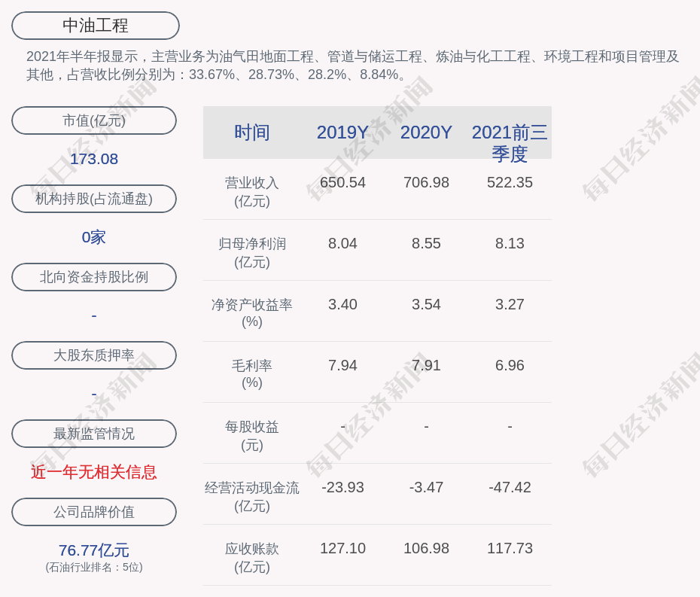Click the 2021前三季度 column header
This screenshot has height=597, width=700.
[510, 143]
